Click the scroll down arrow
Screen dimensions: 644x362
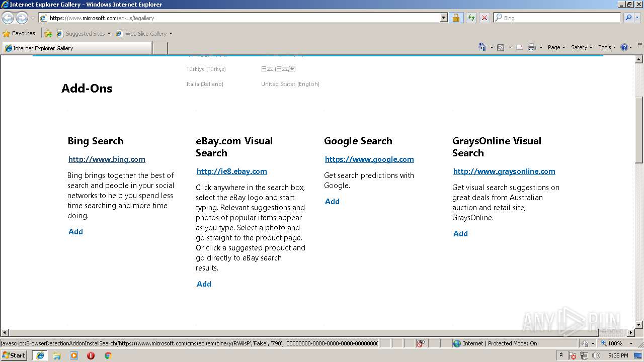tap(639, 325)
